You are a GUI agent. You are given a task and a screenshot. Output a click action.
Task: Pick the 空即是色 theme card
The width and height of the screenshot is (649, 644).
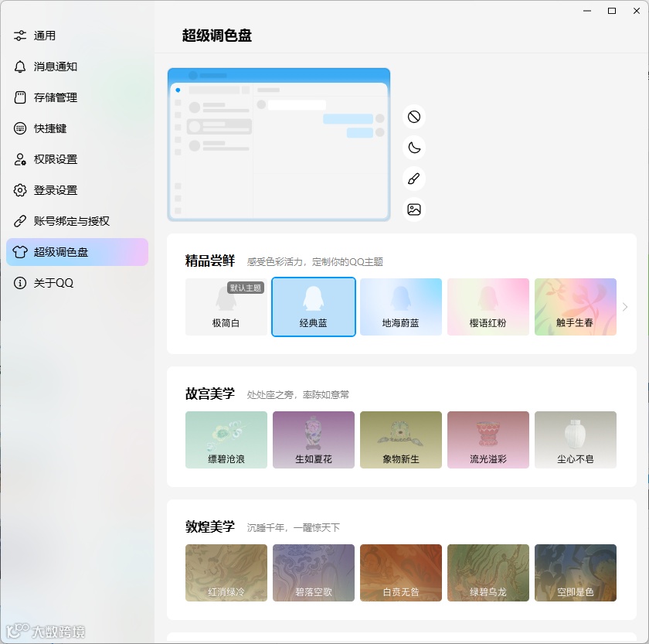click(576, 573)
